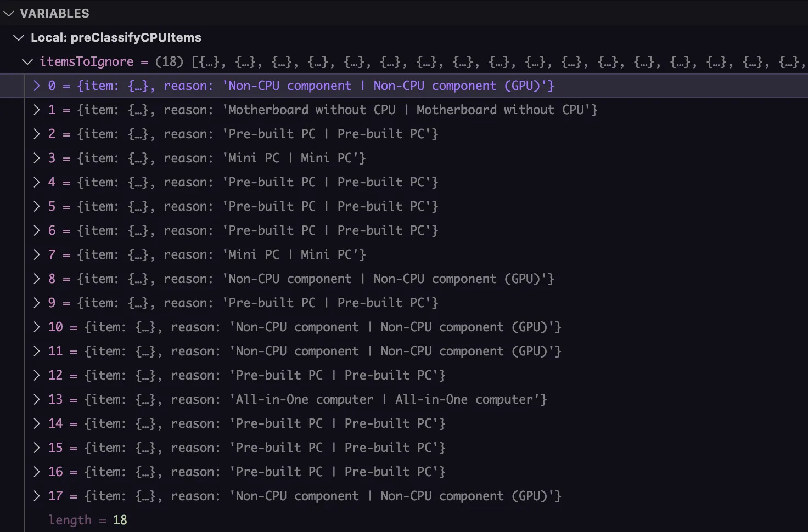Expand array item 2 chevron
The height and width of the screenshot is (532, 808).
pos(36,134)
